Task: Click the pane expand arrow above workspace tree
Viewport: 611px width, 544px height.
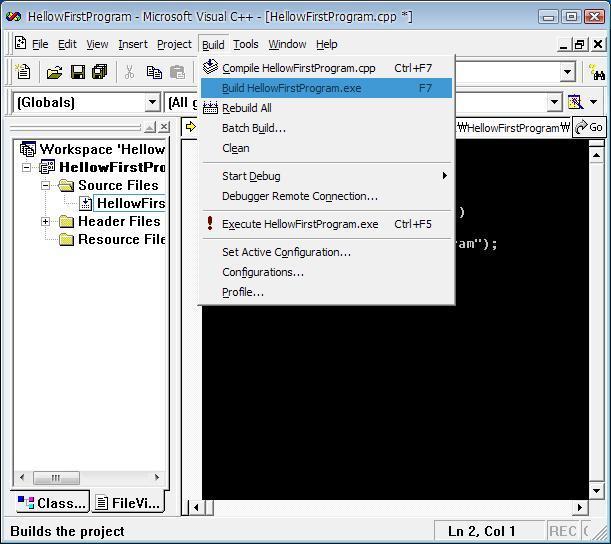Action: 150,127
